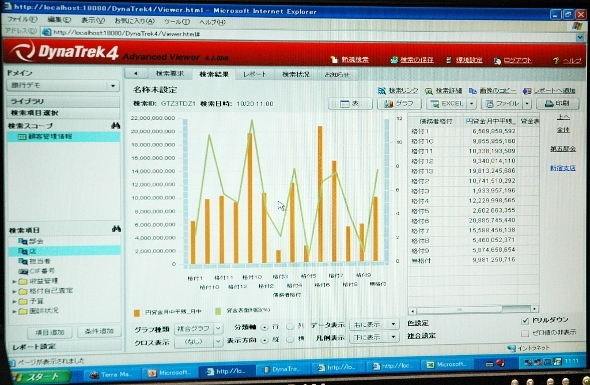Toggle the ゼロ値の非表示 checkbox

(525, 333)
